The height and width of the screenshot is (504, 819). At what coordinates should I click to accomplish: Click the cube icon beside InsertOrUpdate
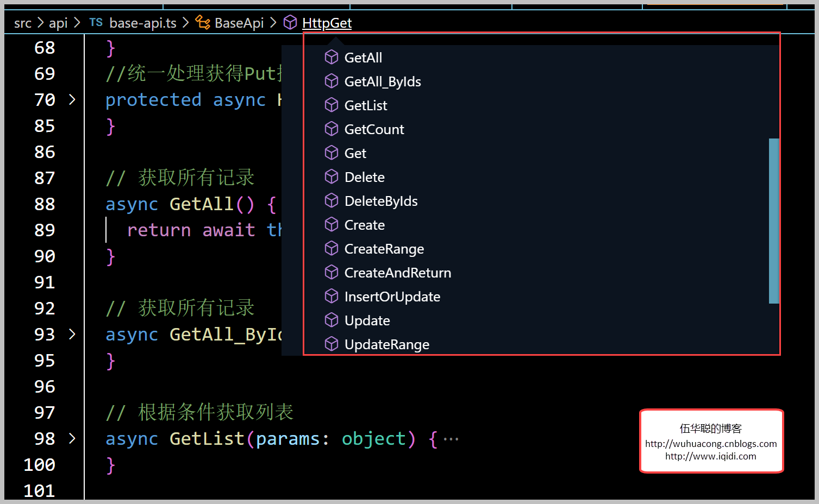pos(332,296)
